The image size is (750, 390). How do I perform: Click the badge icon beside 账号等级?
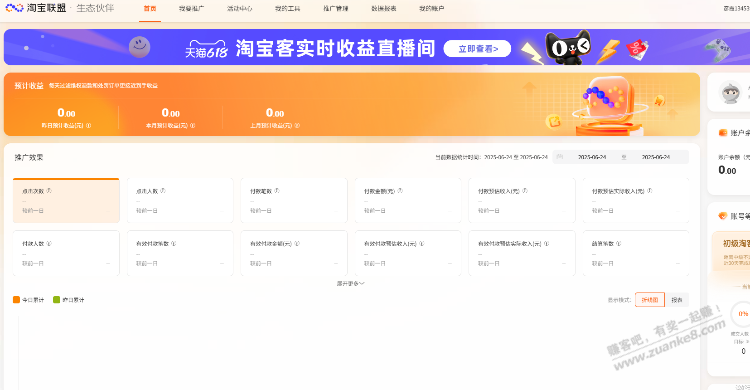(723, 216)
